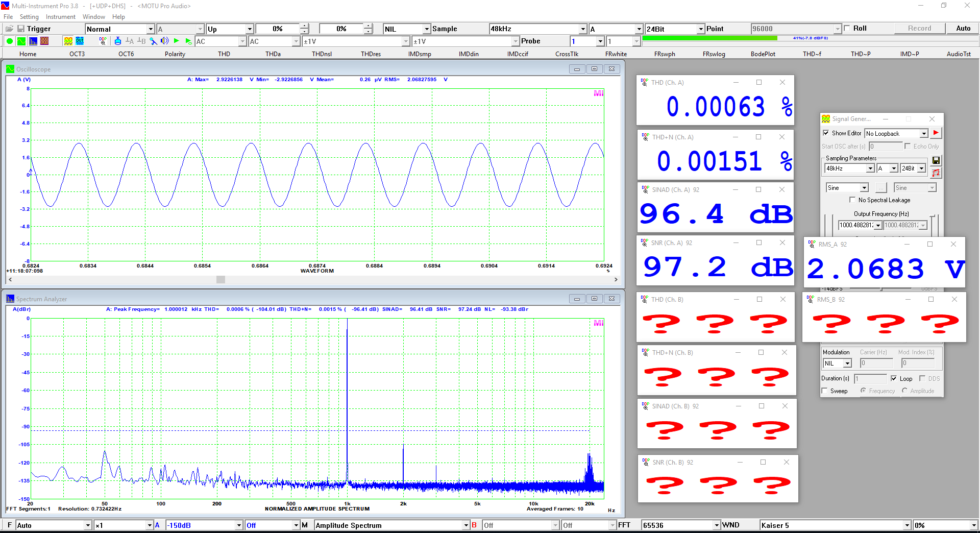
Task: Select the CrossTlk panel button
Action: 567,54
